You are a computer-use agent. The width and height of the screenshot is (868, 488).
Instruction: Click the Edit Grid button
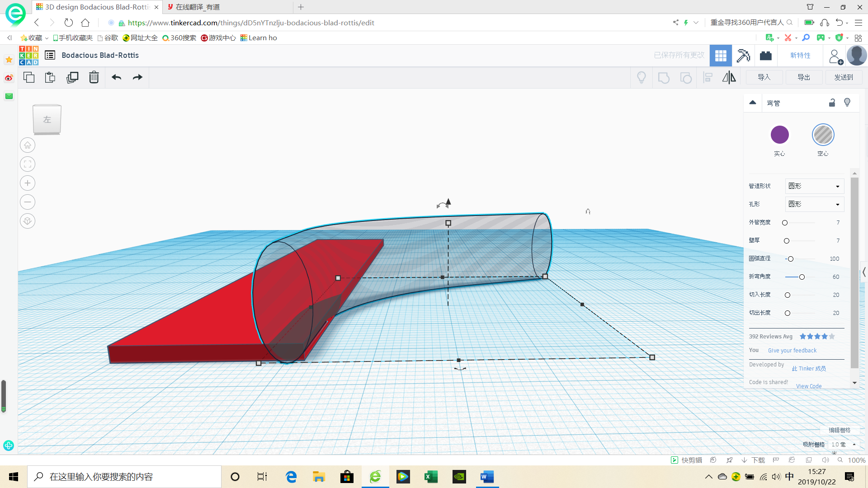point(840,430)
